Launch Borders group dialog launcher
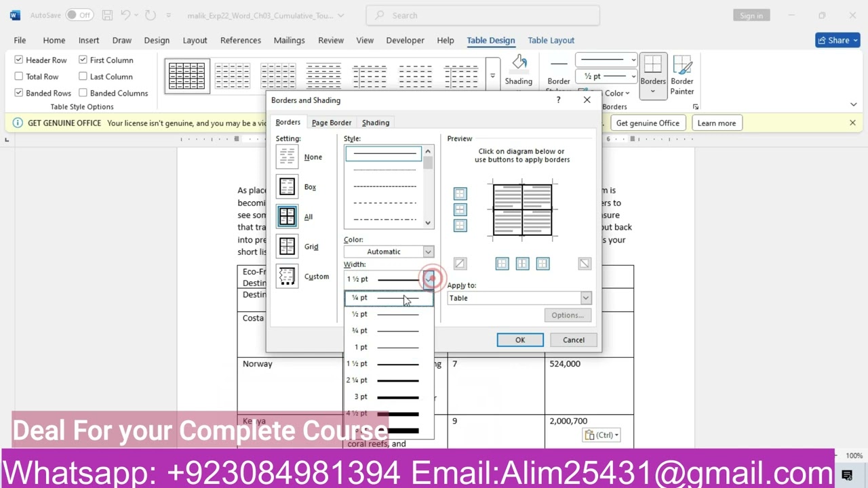 coord(696,107)
